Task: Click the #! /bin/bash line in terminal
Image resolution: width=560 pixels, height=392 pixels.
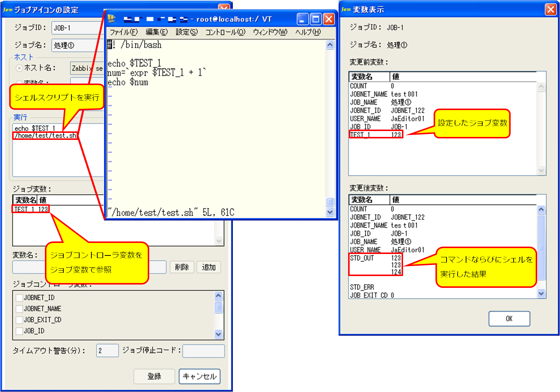Action: [134, 45]
